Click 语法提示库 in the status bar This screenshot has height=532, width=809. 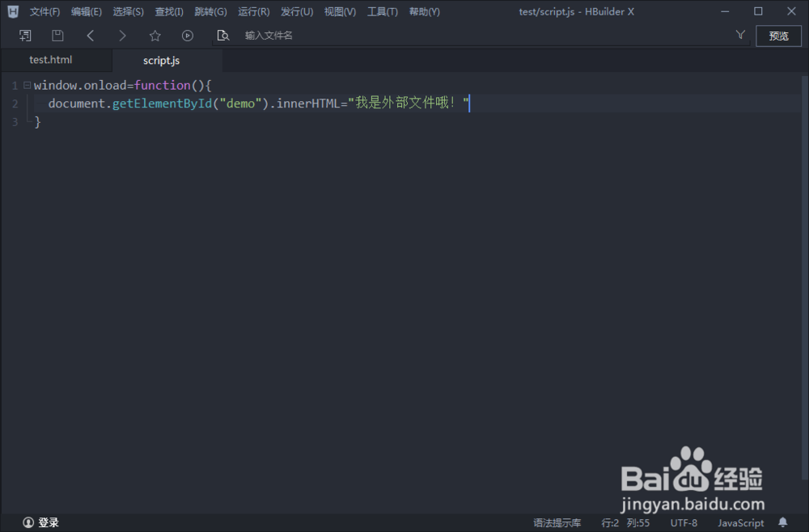557,522
